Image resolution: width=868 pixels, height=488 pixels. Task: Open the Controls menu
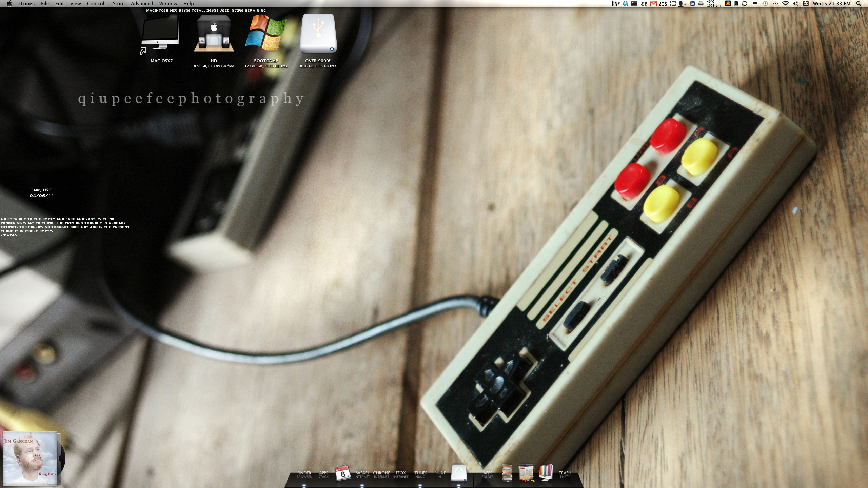[x=97, y=4]
